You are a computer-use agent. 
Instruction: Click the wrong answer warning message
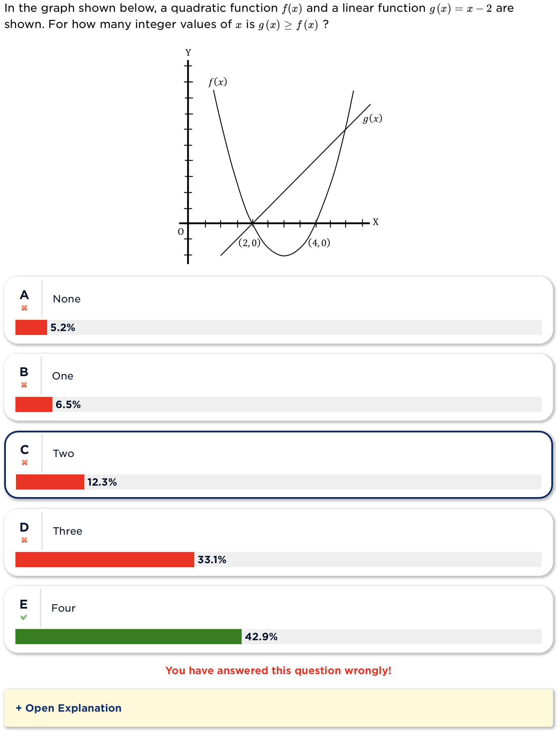click(x=280, y=671)
